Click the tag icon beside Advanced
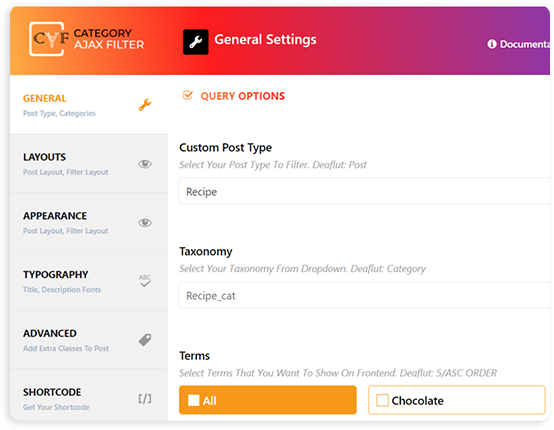Image resolution: width=554 pixels, height=430 pixels. (x=145, y=340)
